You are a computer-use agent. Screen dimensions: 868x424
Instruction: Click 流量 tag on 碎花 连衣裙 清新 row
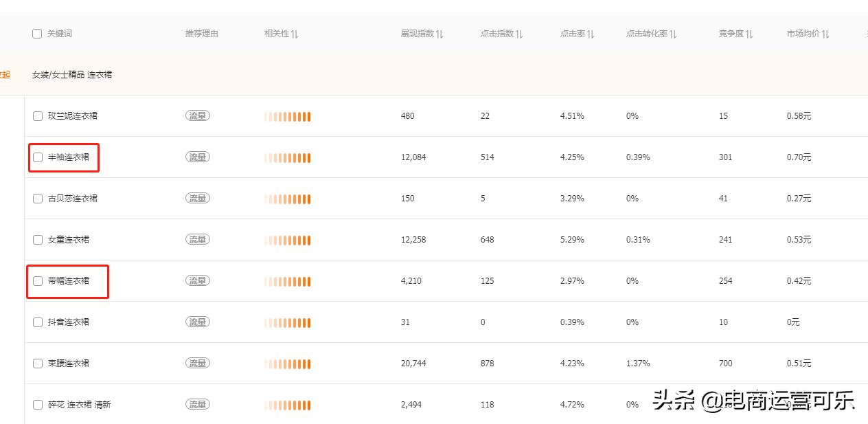[198, 405]
